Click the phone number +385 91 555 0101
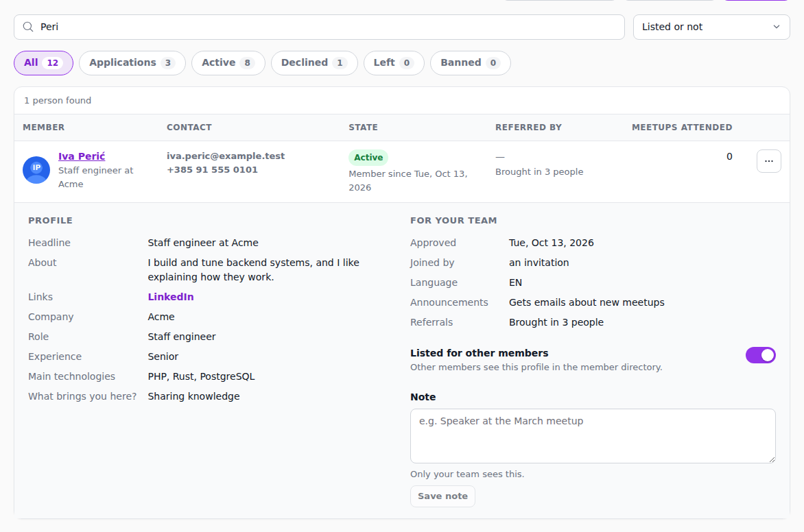Viewport: 804px width, 532px height. pyautogui.click(x=212, y=169)
